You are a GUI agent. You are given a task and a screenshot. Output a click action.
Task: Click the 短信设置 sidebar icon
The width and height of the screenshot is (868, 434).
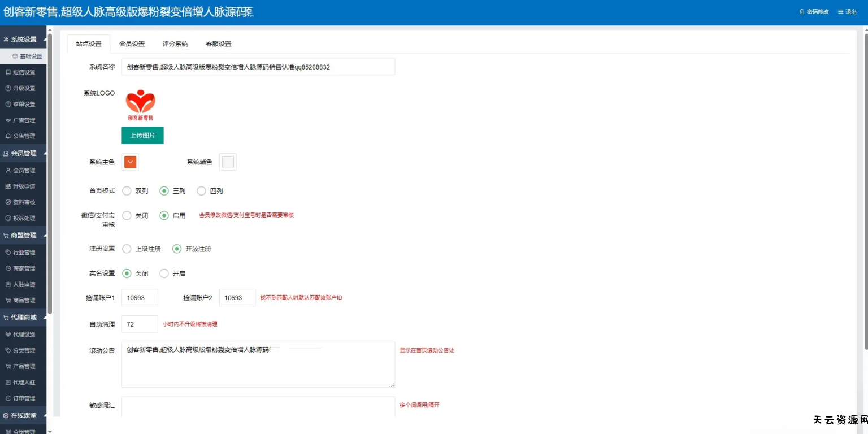pos(8,72)
